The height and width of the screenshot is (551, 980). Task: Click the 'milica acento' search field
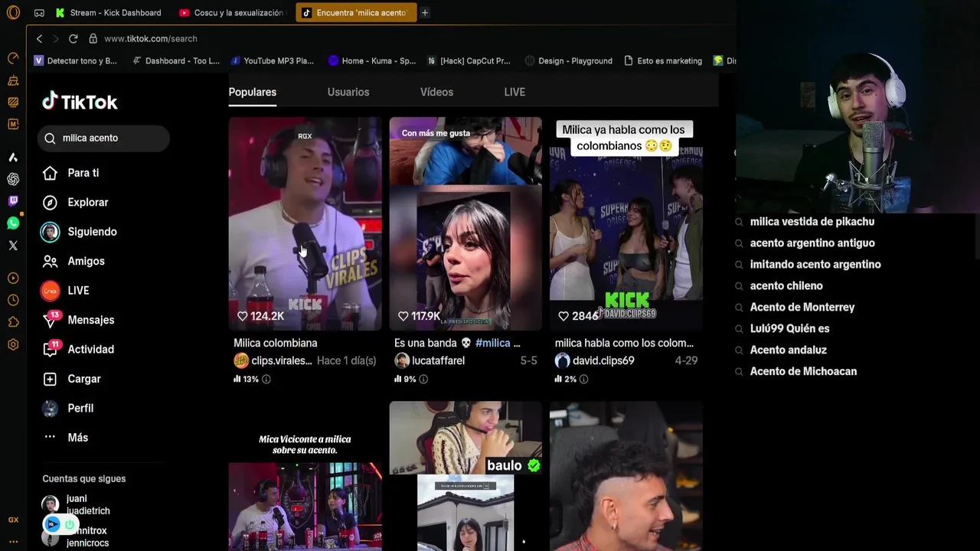103,138
